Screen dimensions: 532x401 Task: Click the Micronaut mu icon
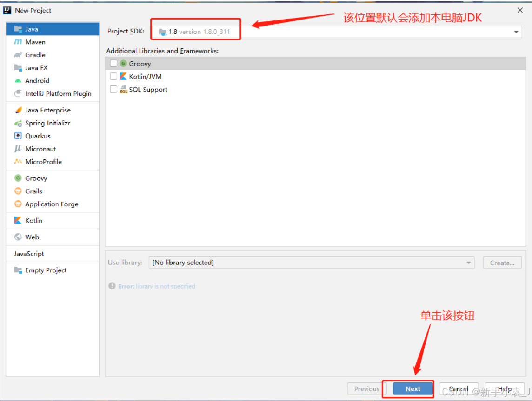pos(18,149)
